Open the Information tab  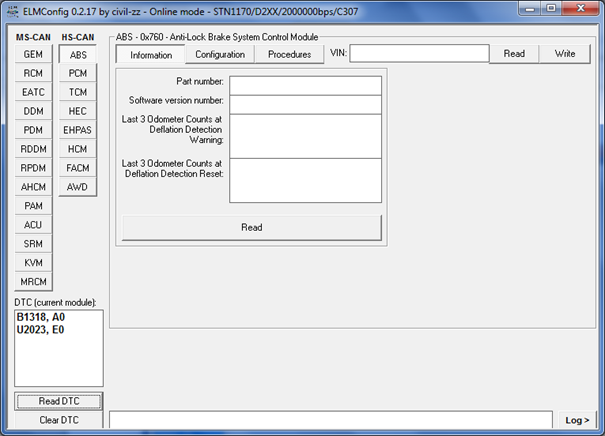click(151, 55)
